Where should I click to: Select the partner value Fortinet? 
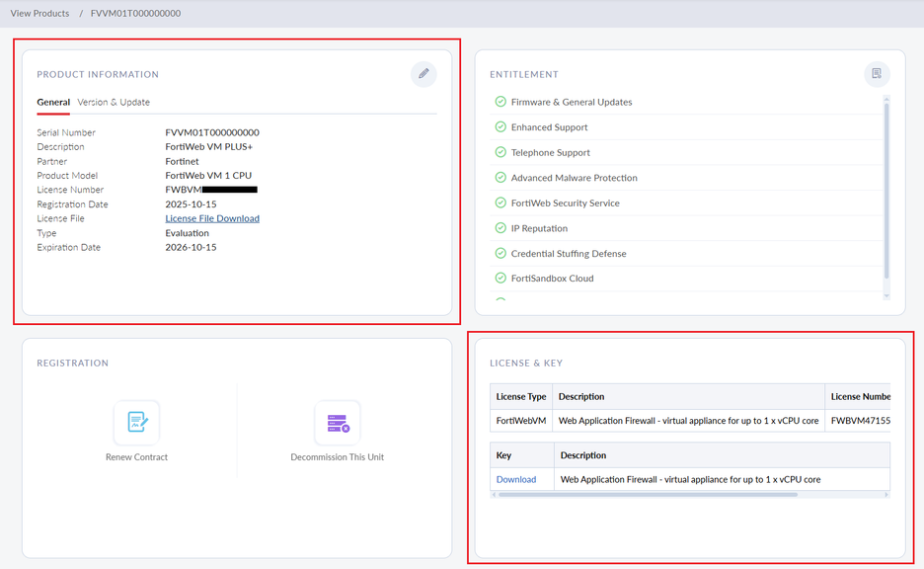tap(182, 161)
